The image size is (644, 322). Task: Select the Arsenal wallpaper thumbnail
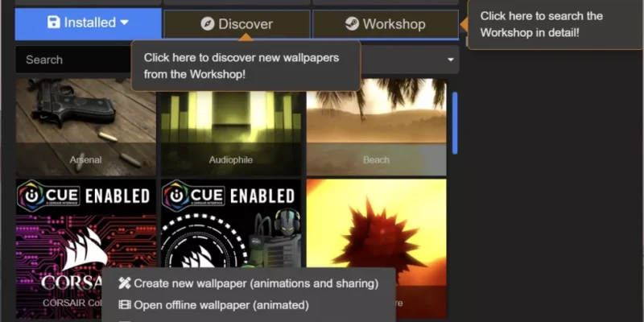point(85,126)
